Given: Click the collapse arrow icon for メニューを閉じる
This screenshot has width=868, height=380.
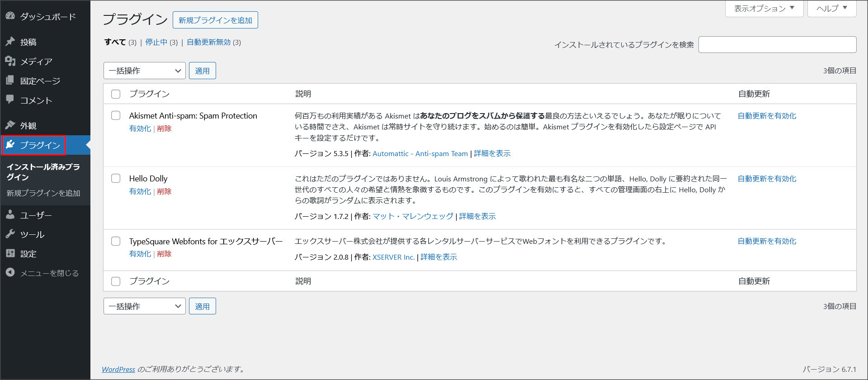Looking at the screenshot, I should [10, 273].
